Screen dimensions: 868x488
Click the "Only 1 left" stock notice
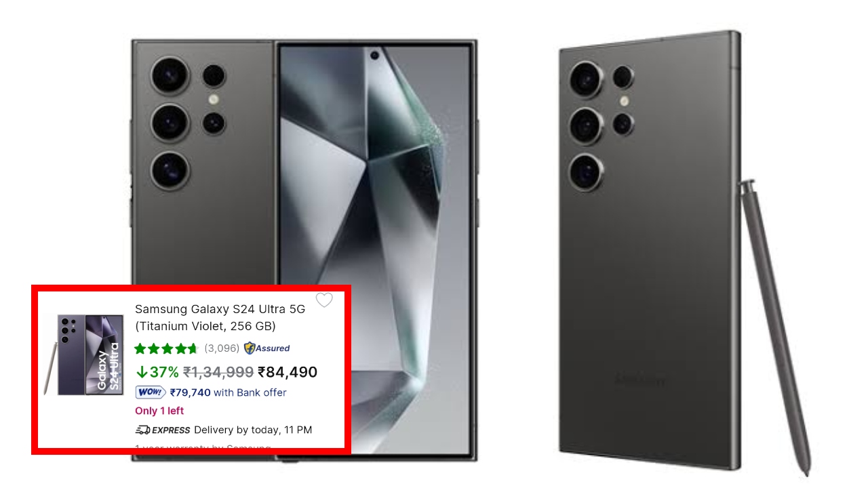tap(159, 411)
